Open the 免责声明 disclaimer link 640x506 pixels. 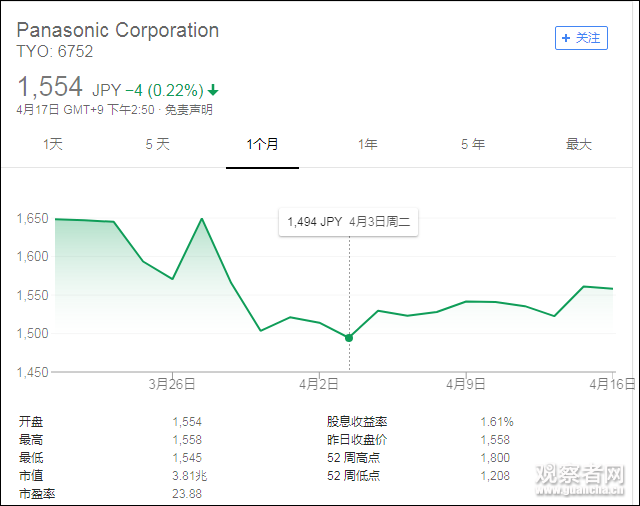tap(189, 109)
